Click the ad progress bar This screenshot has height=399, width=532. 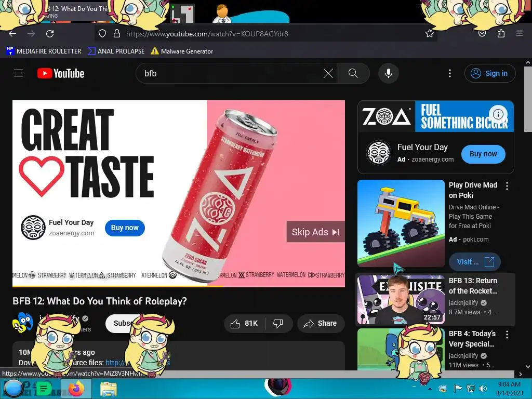point(179,286)
